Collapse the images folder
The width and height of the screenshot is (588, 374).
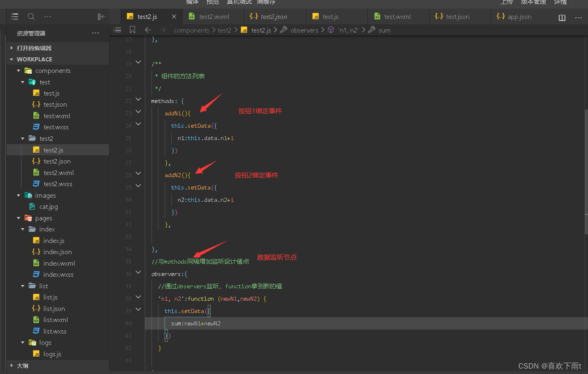(x=19, y=195)
